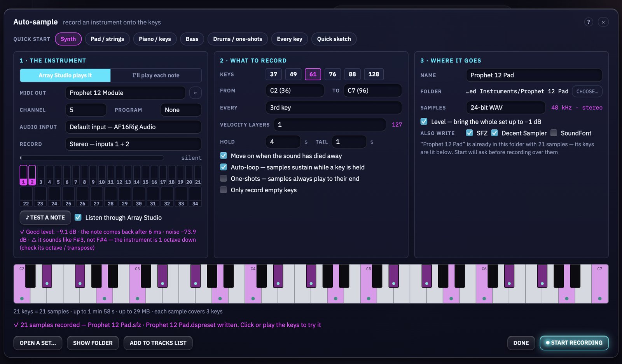Toggle the Auto-loop checkbox
Screen dimensions: 622x364
click(224, 167)
